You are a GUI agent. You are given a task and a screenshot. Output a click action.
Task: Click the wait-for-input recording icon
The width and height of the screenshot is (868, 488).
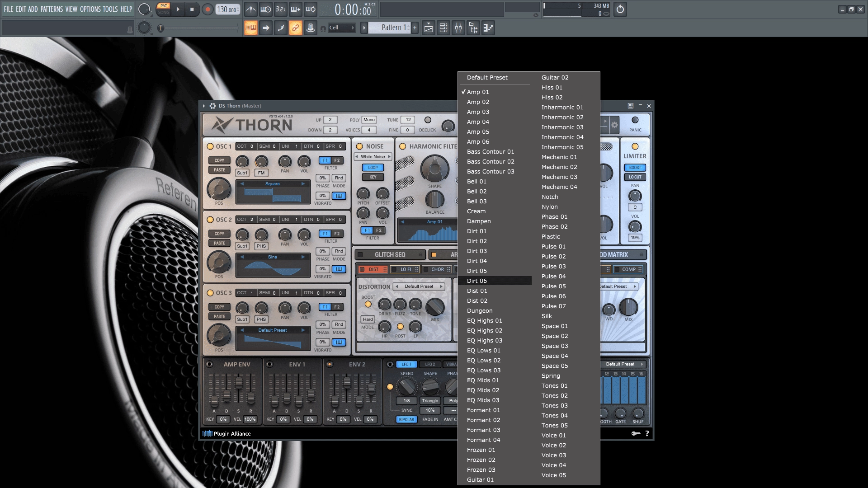(266, 9)
